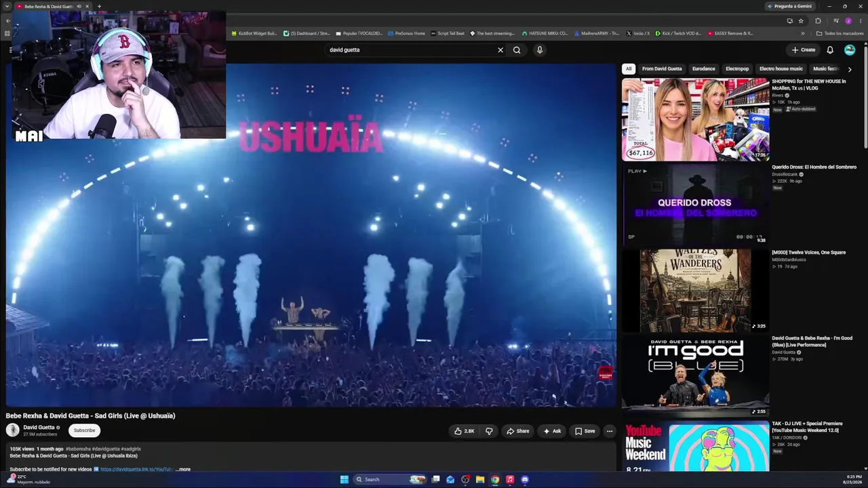
Task: Switch to Chrome in the taskbar
Action: (x=495, y=479)
